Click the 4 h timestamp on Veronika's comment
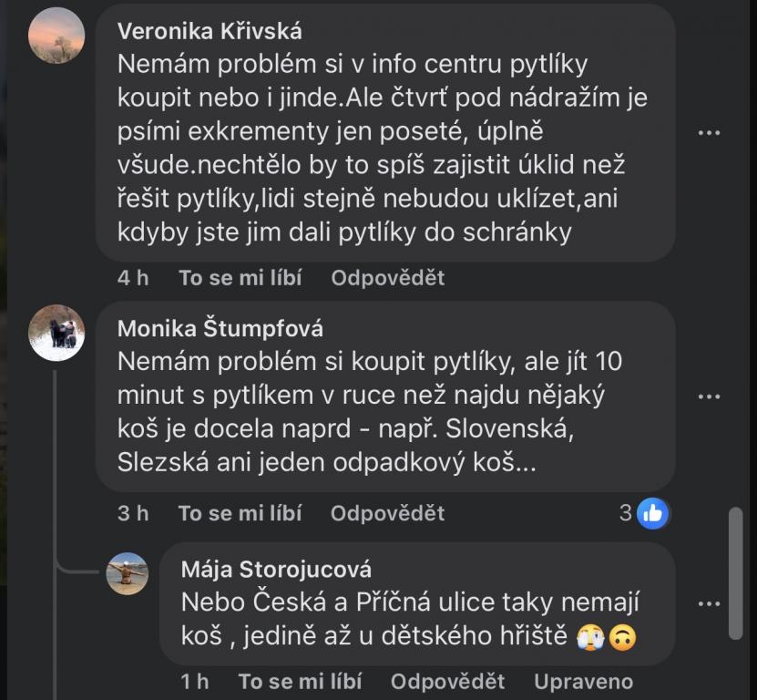This screenshot has height=700, width=757. [x=133, y=278]
